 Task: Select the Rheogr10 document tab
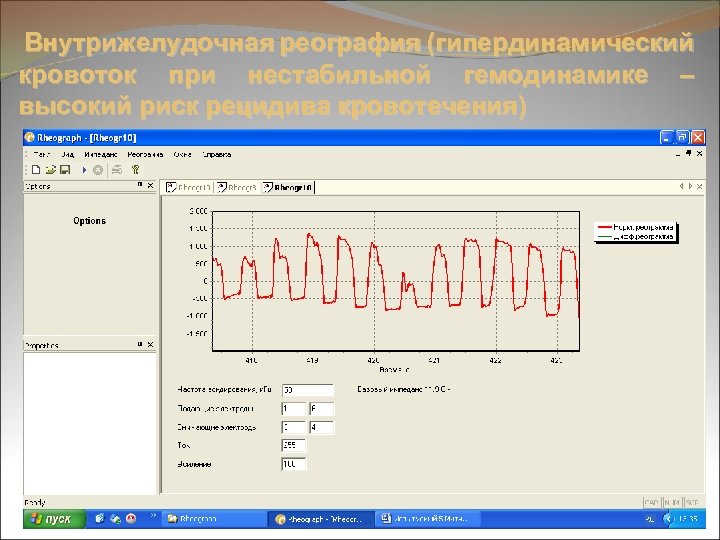[x=288, y=187]
